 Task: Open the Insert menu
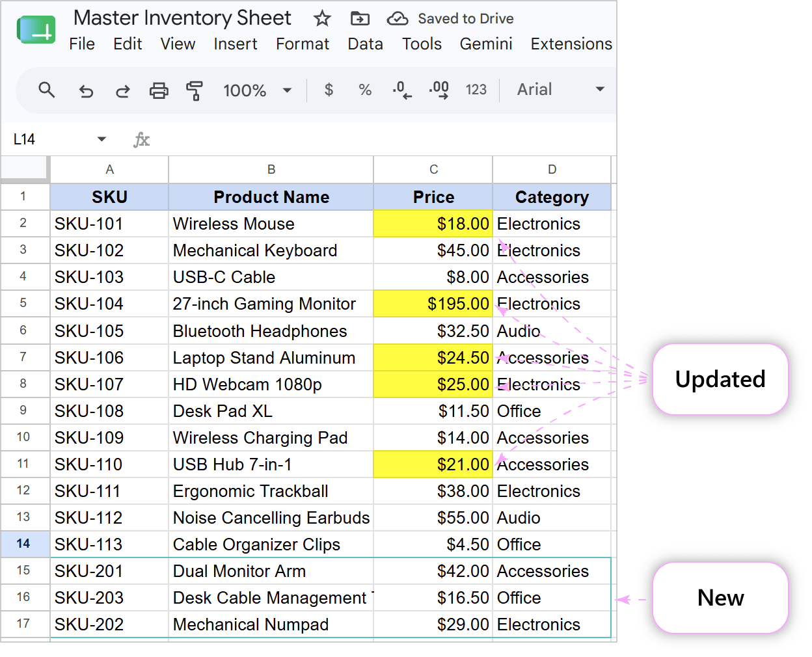tap(236, 44)
